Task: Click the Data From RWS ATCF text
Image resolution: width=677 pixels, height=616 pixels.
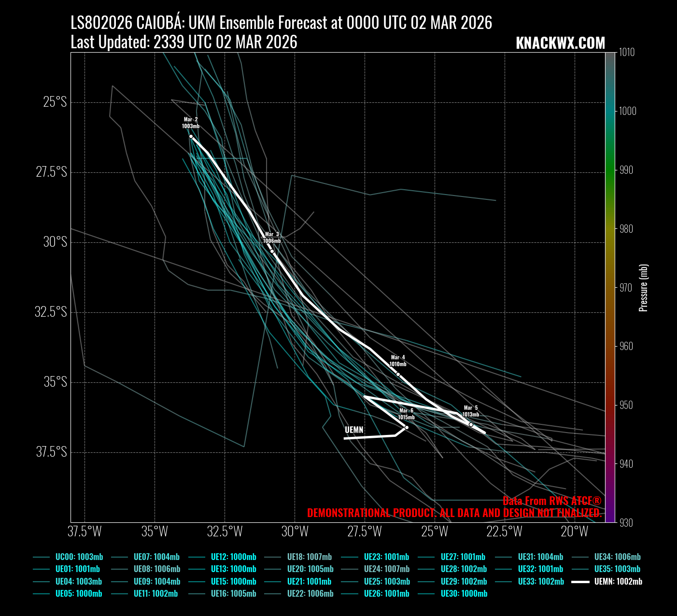Action: click(x=551, y=501)
